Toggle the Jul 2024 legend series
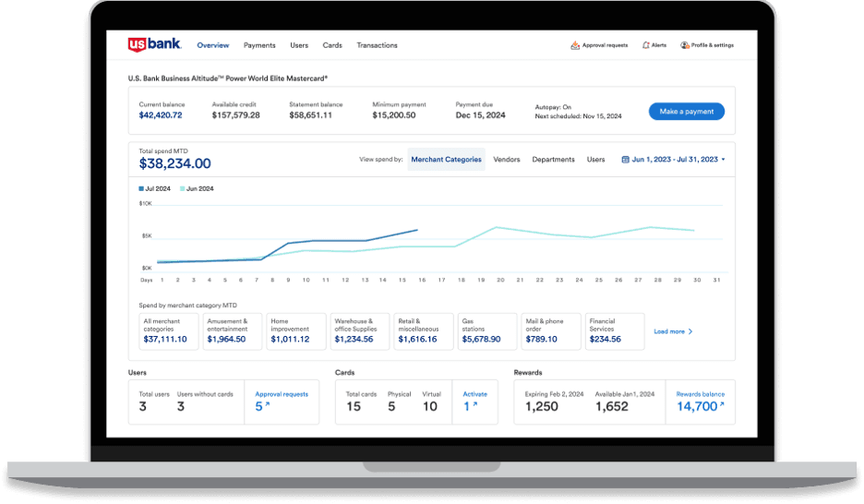The width and height of the screenshot is (864, 504). (x=154, y=188)
